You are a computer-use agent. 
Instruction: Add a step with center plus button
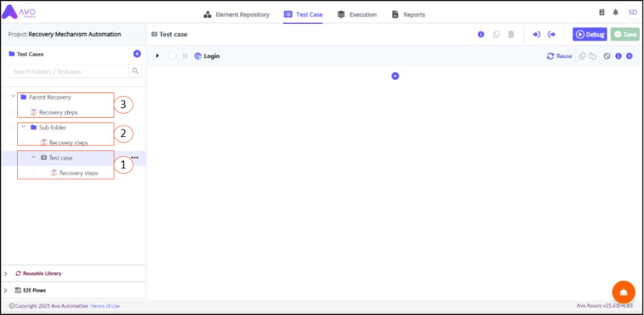(395, 76)
